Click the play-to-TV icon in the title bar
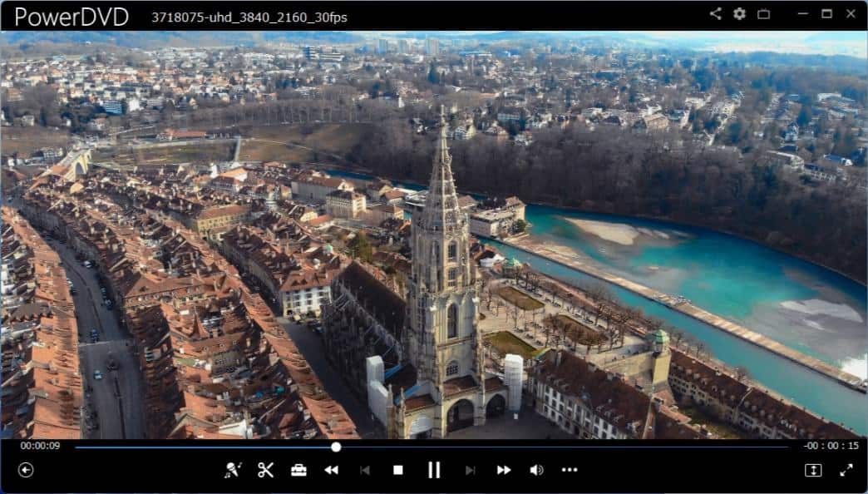The width and height of the screenshot is (868, 494). coord(762,13)
